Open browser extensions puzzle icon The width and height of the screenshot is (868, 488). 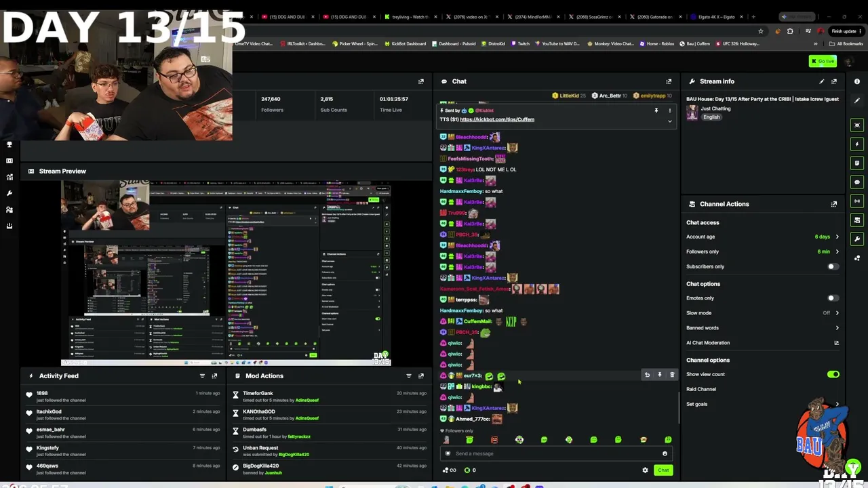click(x=790, y=31)
